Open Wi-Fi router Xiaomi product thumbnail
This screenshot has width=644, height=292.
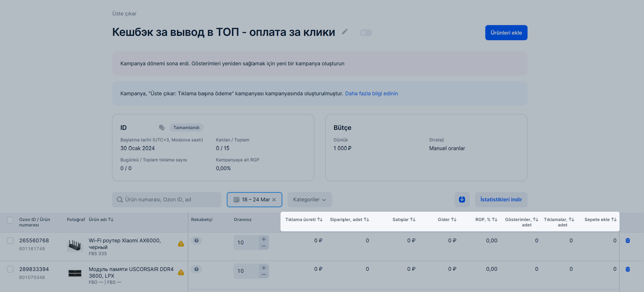click(75, 245)
